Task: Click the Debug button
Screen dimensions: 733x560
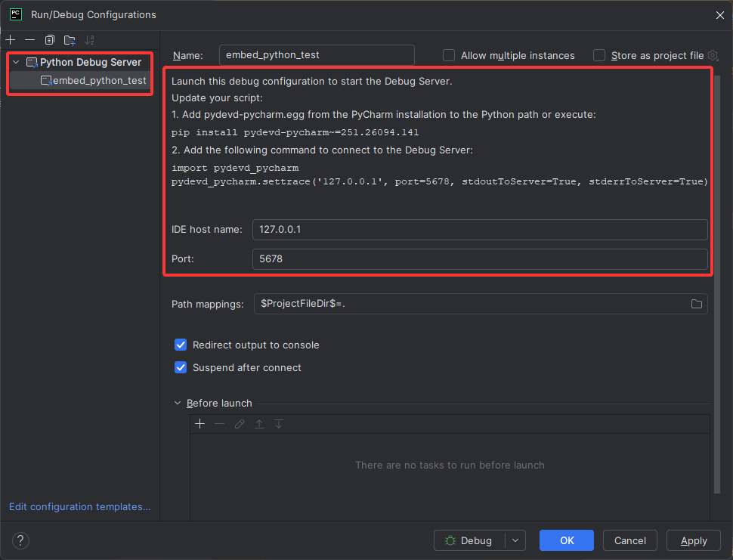Action: point(469,540)
